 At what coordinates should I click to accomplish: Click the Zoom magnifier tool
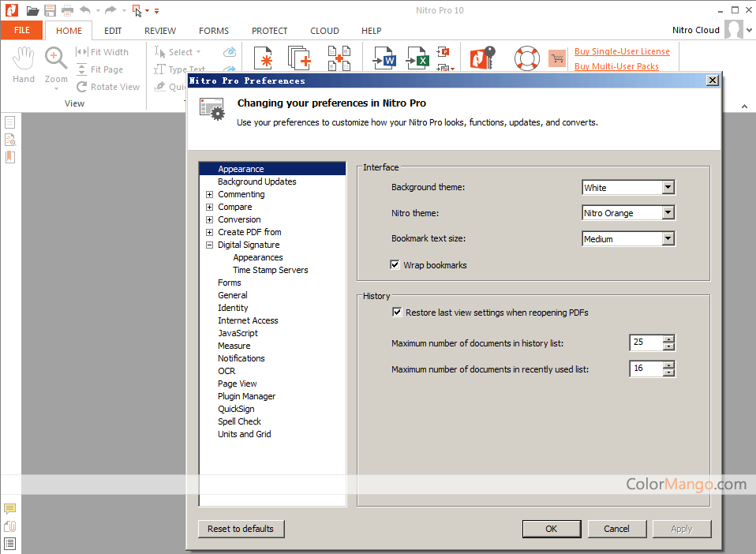click(x=56, y=63)
